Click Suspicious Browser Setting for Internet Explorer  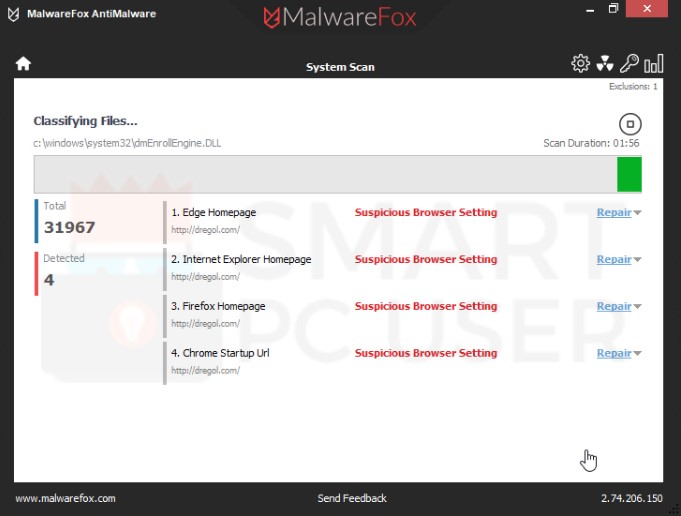pos(426,259)
